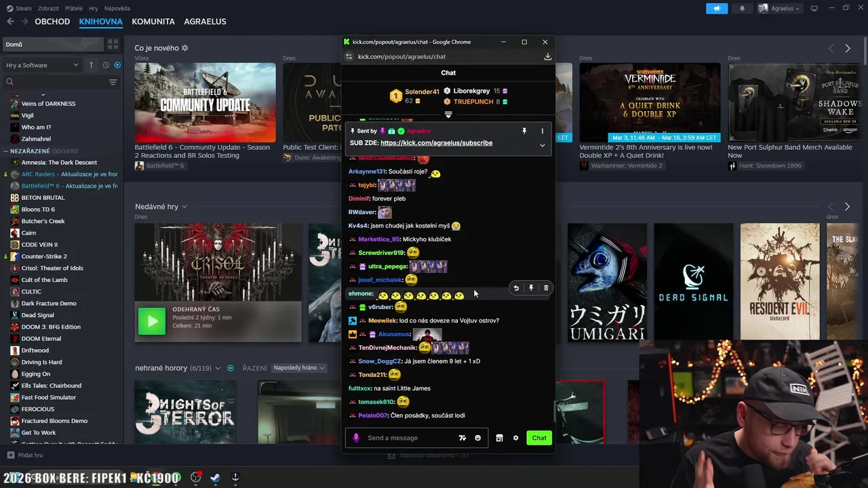868x488 pixels.
Task: Open Kick shop icon beside chat input
Action: tap(499, 438)
